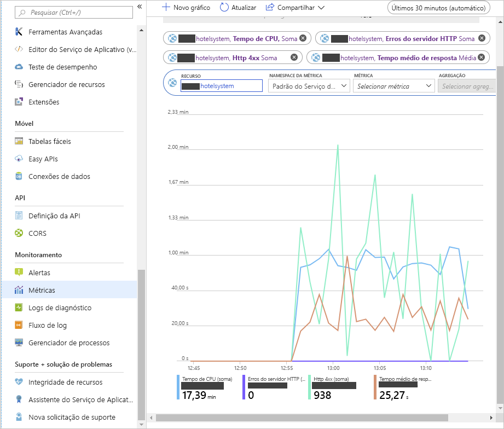Click the Extensões icon
The height and width of the screenshot is (429, 504).
point(19,102)
